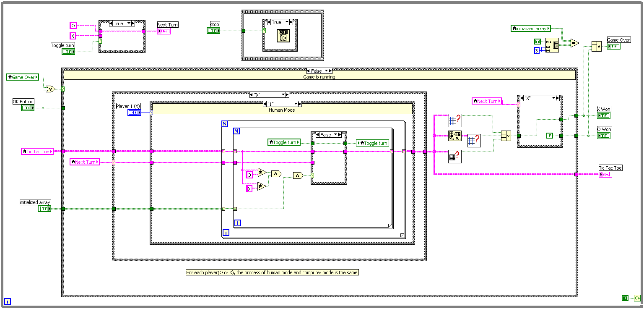Click the Transpose 2D Array function icon
Image resolution: width=644 pixels, height=309 pixels.
(455, 136)
